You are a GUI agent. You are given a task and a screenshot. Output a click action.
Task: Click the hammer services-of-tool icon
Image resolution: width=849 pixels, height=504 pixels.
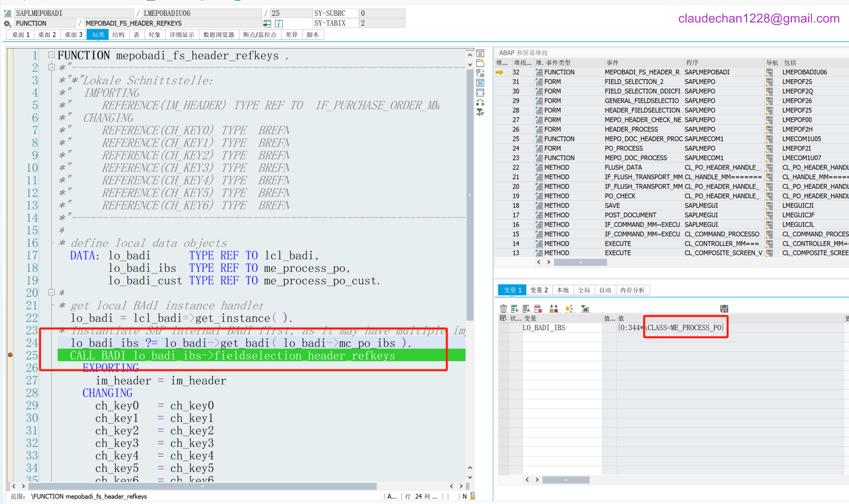(x=480, y=112)
